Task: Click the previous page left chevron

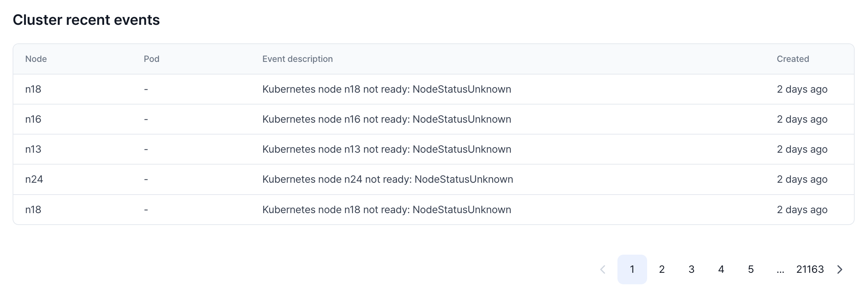Action: [x=603, y=269]
